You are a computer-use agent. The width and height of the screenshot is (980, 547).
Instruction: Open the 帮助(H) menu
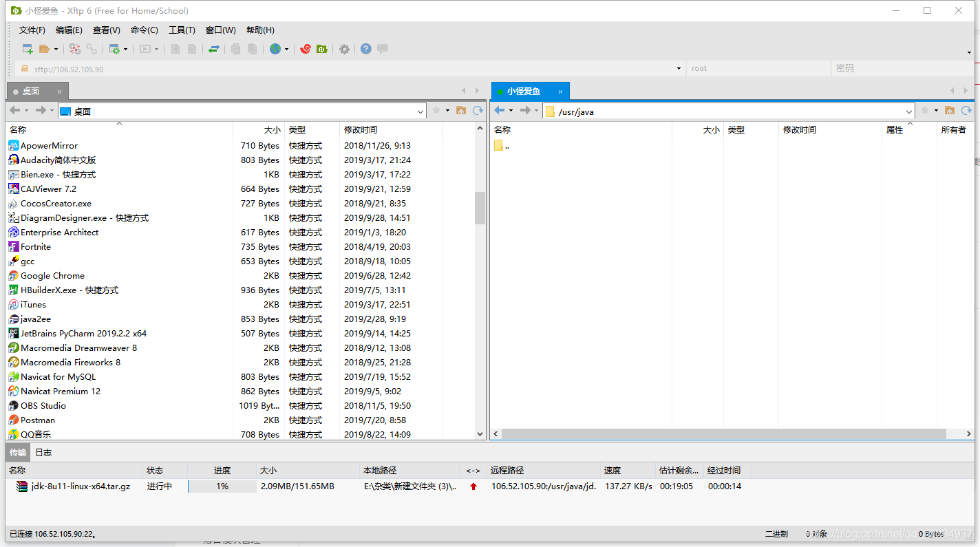[260, 30]
